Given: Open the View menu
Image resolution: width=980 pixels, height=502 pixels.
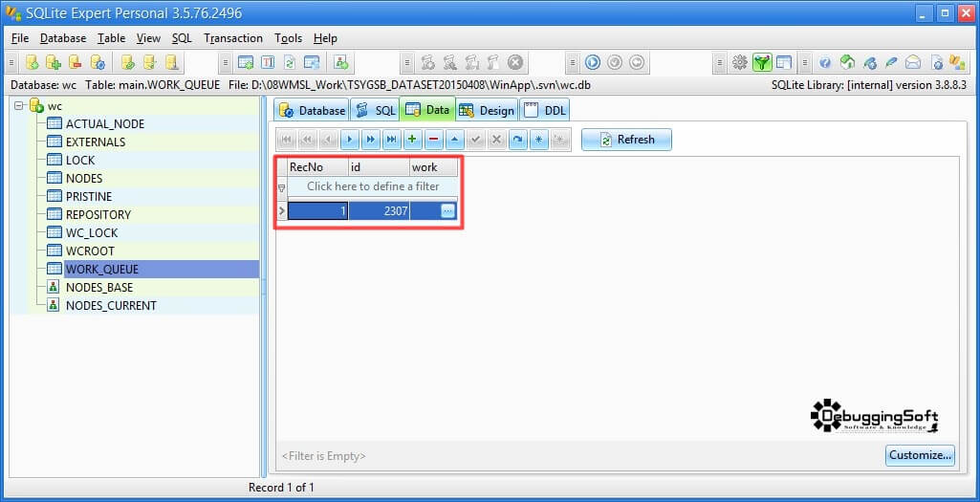Looking at the screenshot, I should pyautogui.click(x=149, y=38).
